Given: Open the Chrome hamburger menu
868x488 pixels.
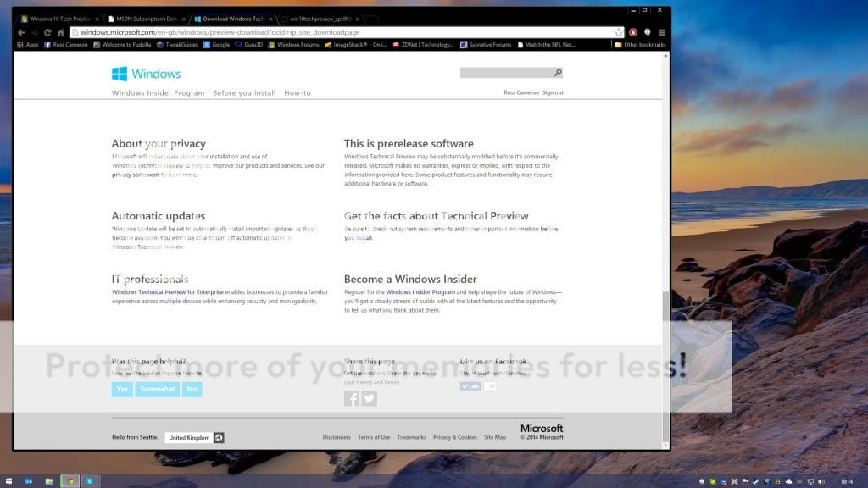Looking at the screenshot, I should click(660, 32).
